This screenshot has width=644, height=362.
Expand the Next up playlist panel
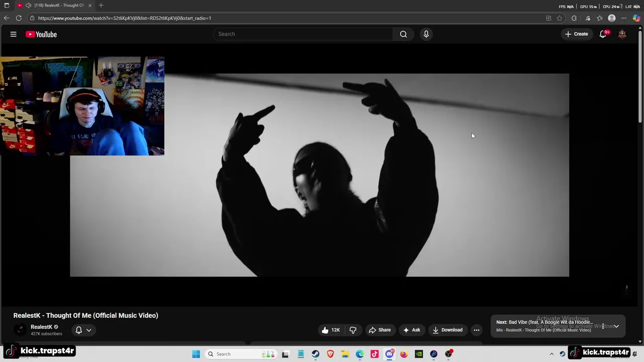(616, 326)
